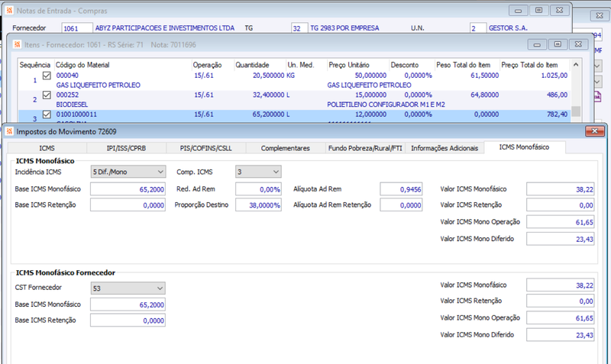611x364 pixels.
Task: Click top Valor ICMS Monofásico field
Action: point(561,189)
